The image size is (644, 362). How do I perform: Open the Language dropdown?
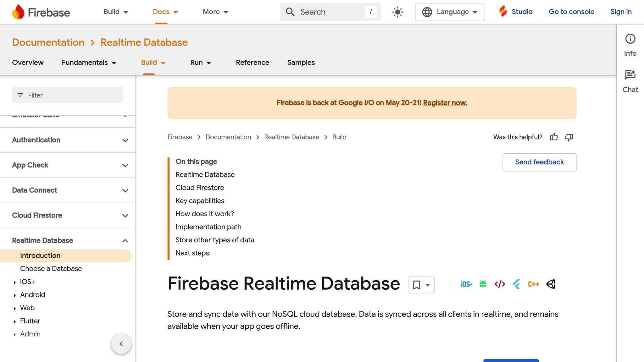pos(450,12)
